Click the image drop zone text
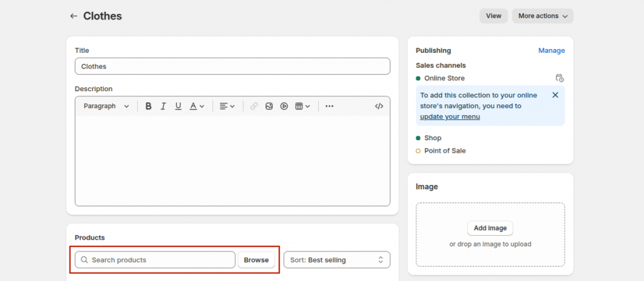 [490, 244]
